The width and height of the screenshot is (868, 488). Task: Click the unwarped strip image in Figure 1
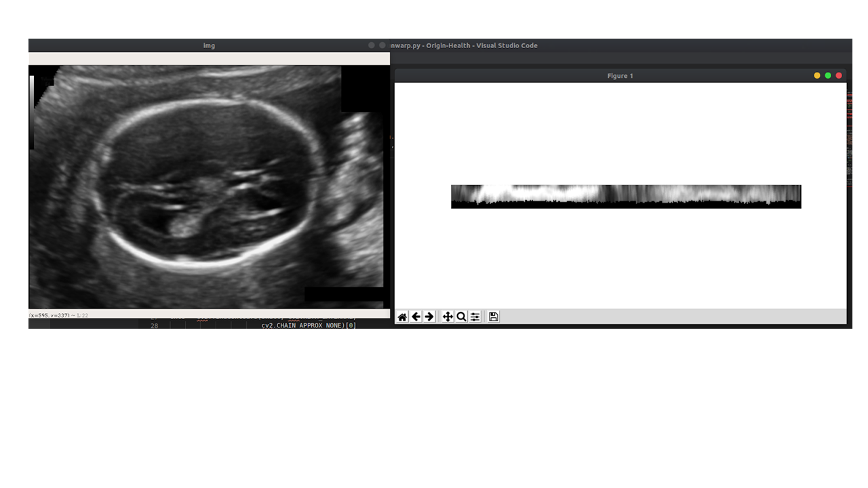click(x=626, y=197)
